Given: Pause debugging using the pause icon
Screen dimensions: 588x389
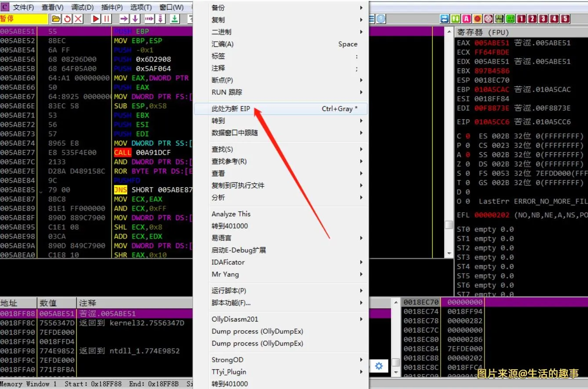Looking at the screenshot, I should coord(107,18).
